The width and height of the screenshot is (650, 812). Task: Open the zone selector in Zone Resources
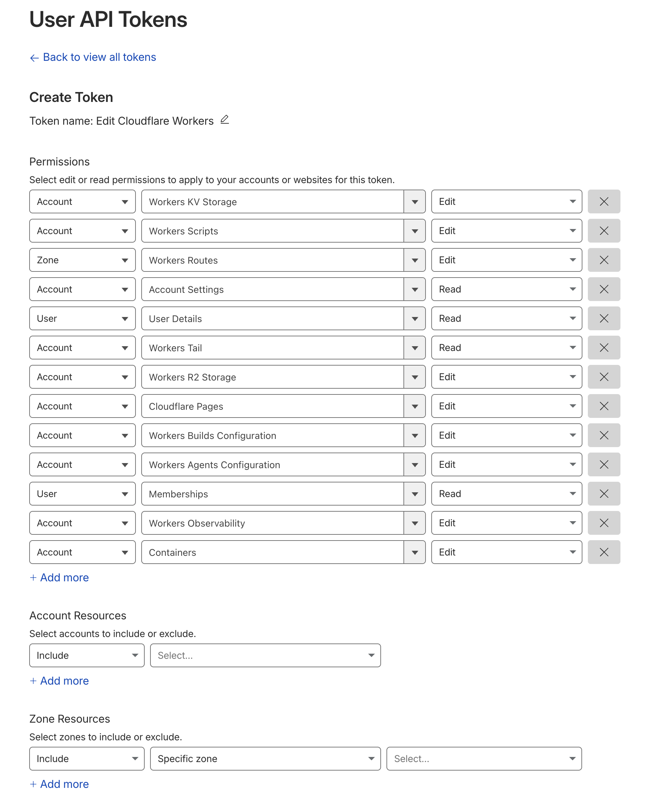(x=484, y=759)
